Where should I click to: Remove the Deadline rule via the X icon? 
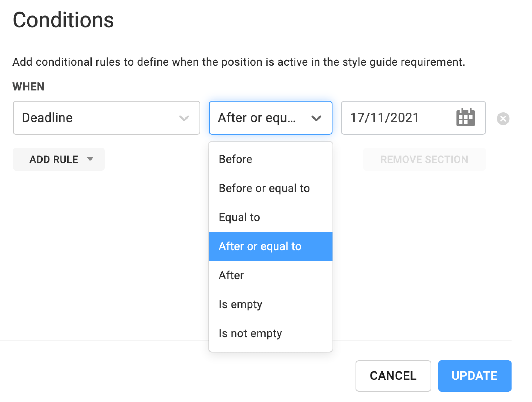[503, 118]
